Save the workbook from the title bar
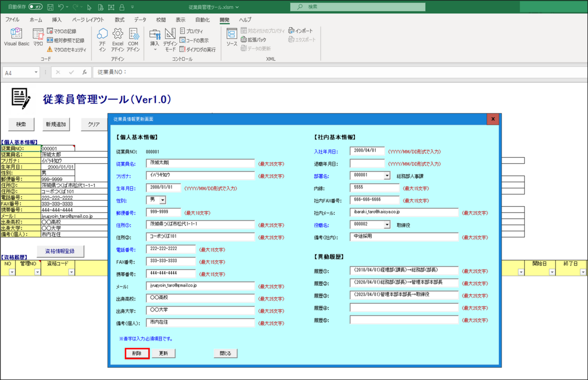Image resolution: width=588 pixels, height=380 pixels. tap(50, 7)
